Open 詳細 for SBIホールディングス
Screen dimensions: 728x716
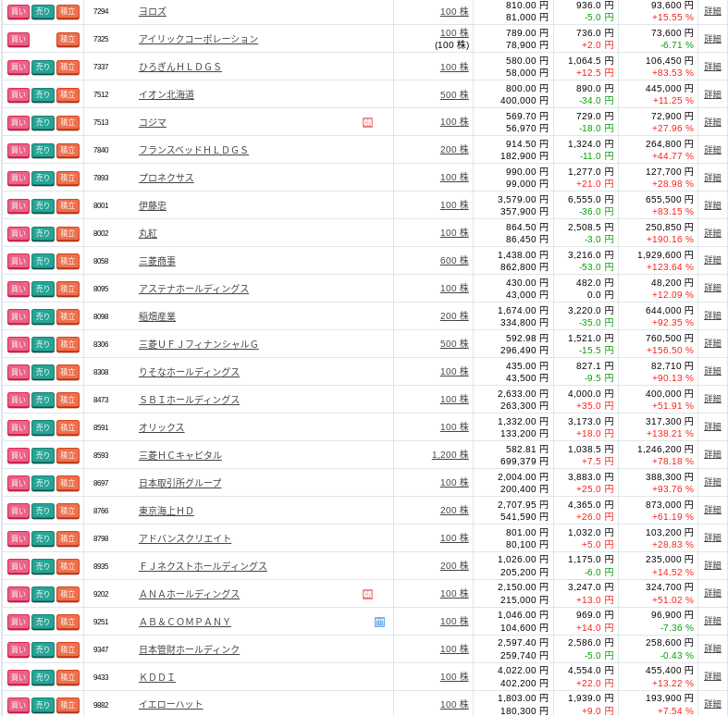click(712, 400)
